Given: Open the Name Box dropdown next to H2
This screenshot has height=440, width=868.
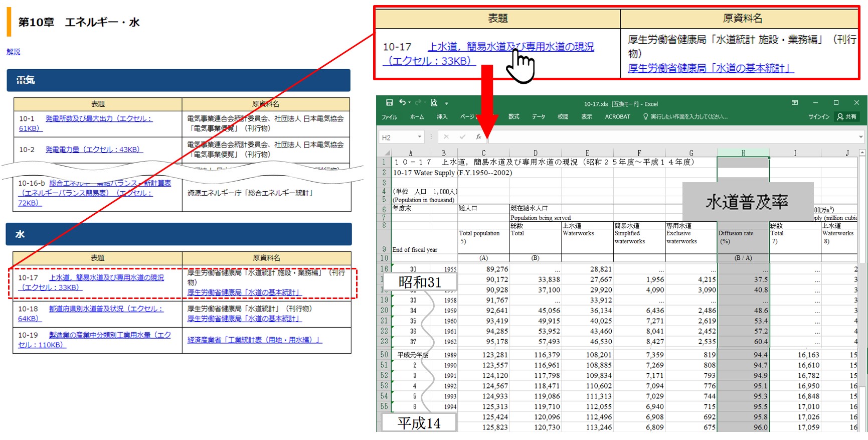Looking at the screenshot, I should (x=420, y=136).
